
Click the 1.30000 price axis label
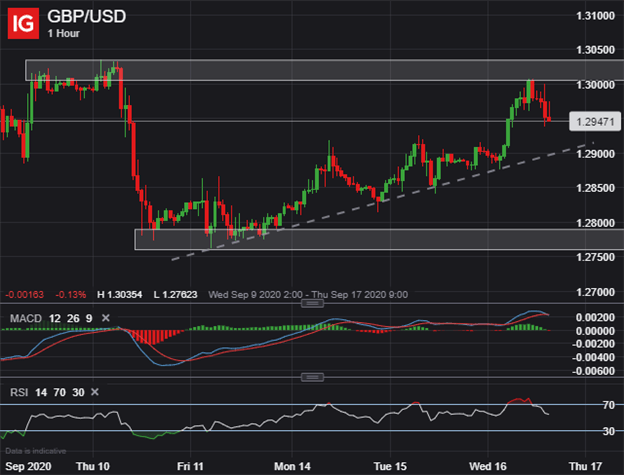tap(595, 85)
